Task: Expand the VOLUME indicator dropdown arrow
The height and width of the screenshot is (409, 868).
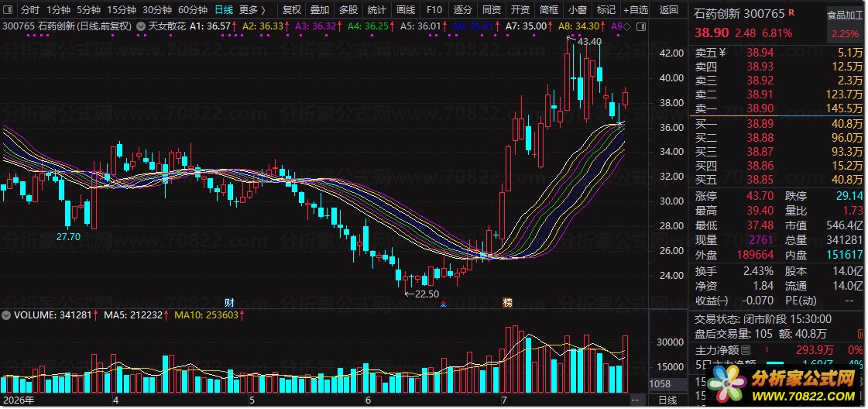Action: 7,315
